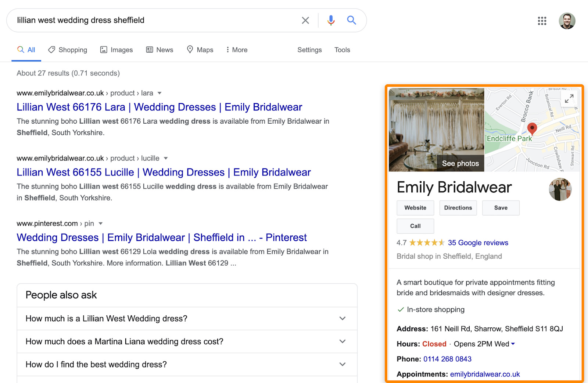Open the Google apps grid
The height and width of the screenshot is (383, 588).
pos(542,21)
